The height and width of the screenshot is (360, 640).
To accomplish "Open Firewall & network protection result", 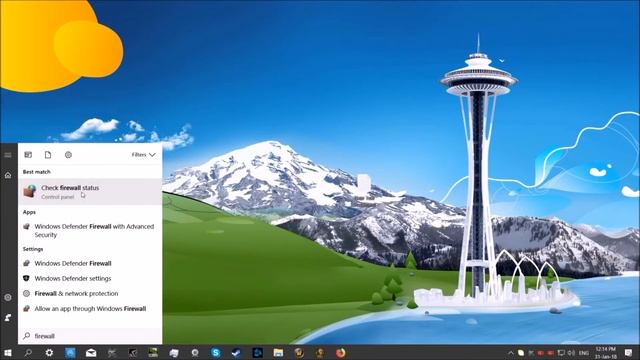I will coord(90,293).
